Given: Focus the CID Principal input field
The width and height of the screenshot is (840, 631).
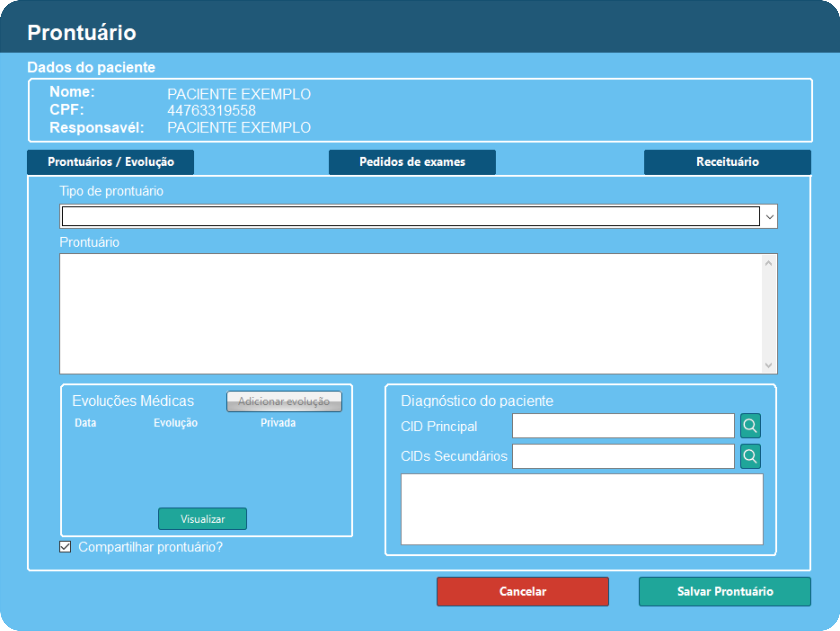Looking at the screenshot, I should 623,426.
